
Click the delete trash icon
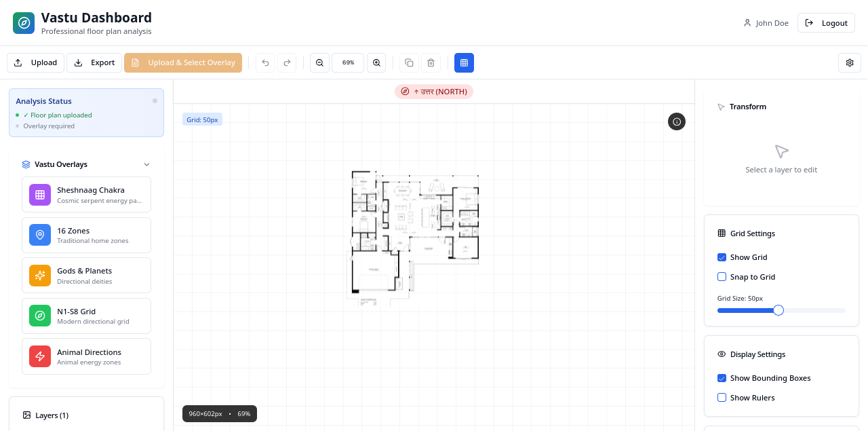click(x=431, y=62)
